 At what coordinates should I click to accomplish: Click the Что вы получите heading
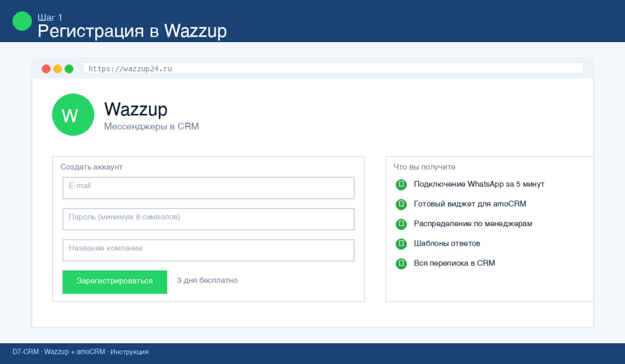425,167
